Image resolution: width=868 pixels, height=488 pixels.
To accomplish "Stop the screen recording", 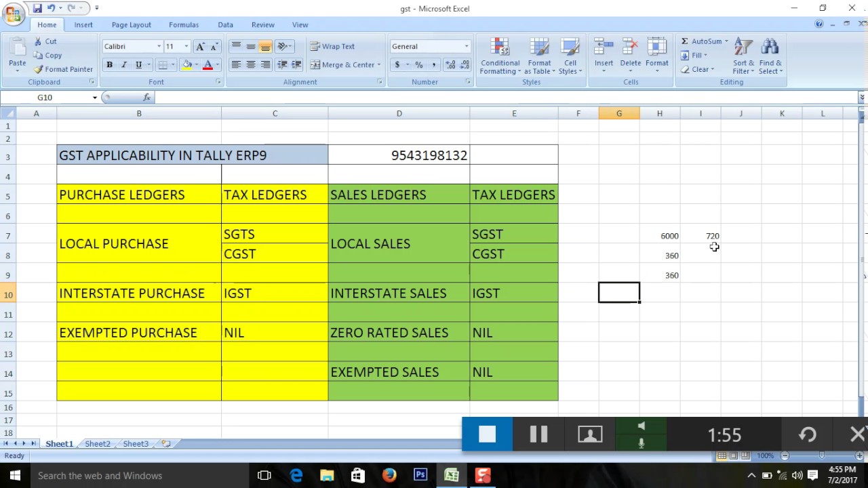I will coord(488,434).
